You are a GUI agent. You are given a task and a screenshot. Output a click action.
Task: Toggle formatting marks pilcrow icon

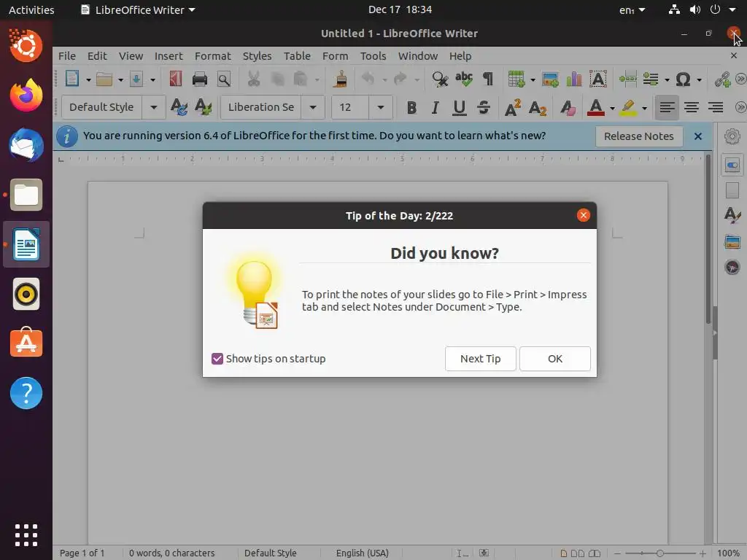488,79
